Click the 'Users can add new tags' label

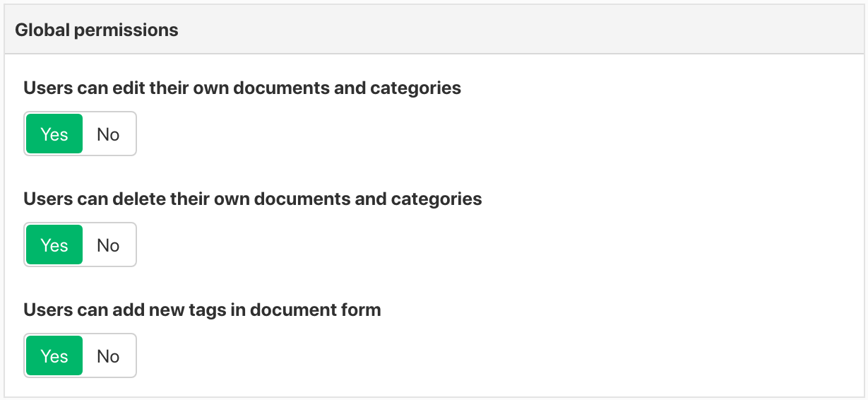click(x=202, y=310)
